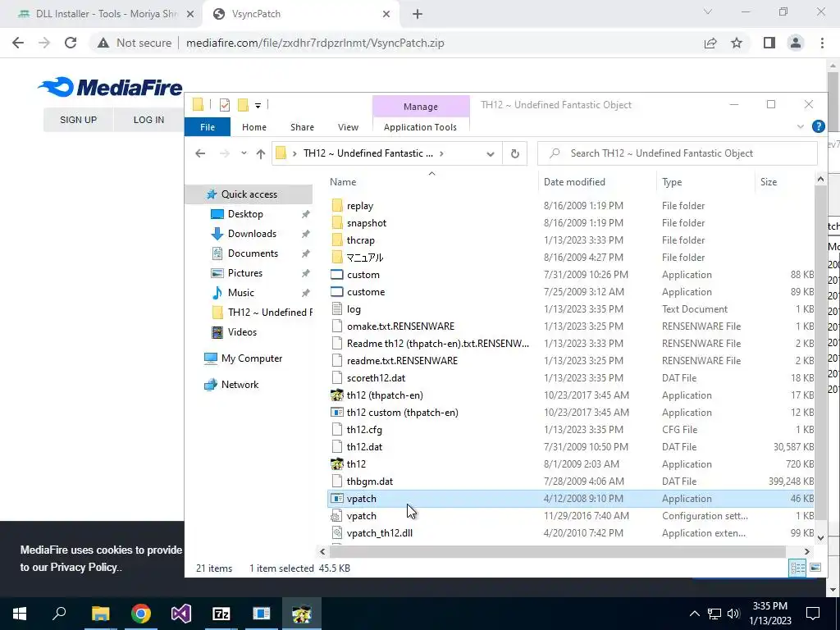This screenshot has height=630, width=840.
Task: Click in the Search TH12 field
Action: [x=678, y=153]
